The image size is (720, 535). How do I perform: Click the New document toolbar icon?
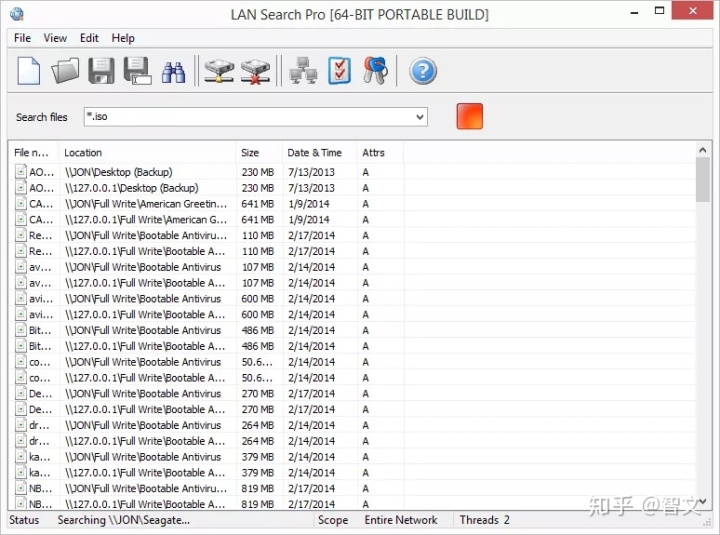coord(28,71)
